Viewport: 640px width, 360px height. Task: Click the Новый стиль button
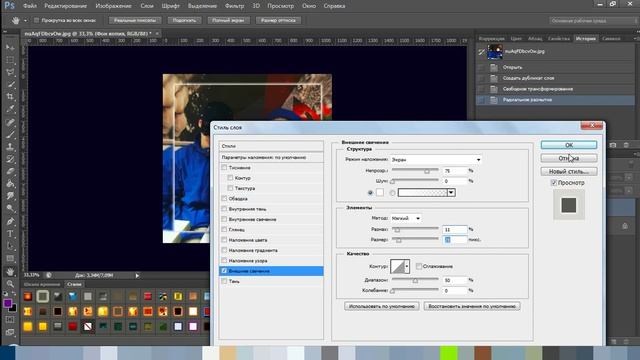[x=569, y=171]
